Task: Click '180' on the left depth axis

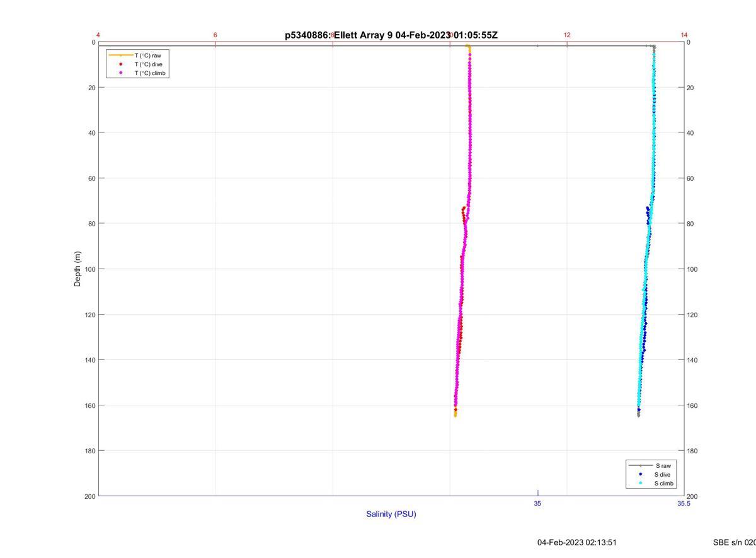Action: [x=89, y=451]
